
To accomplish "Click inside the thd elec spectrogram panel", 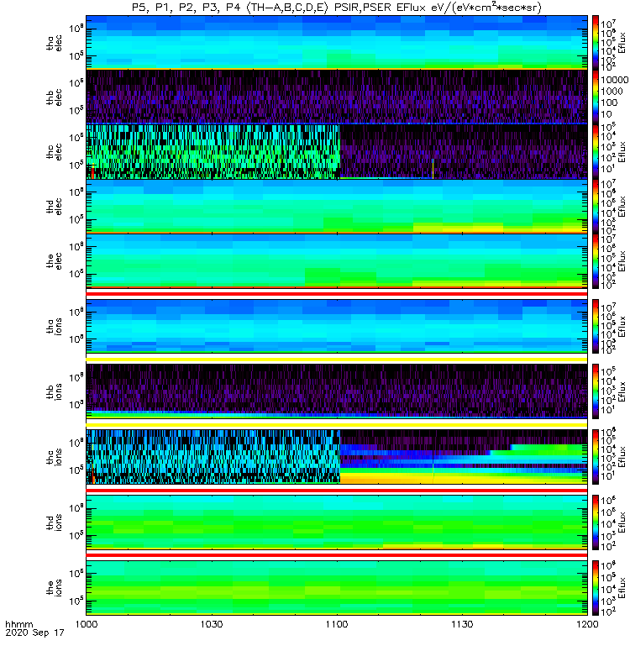I will (x=337, y=206).
